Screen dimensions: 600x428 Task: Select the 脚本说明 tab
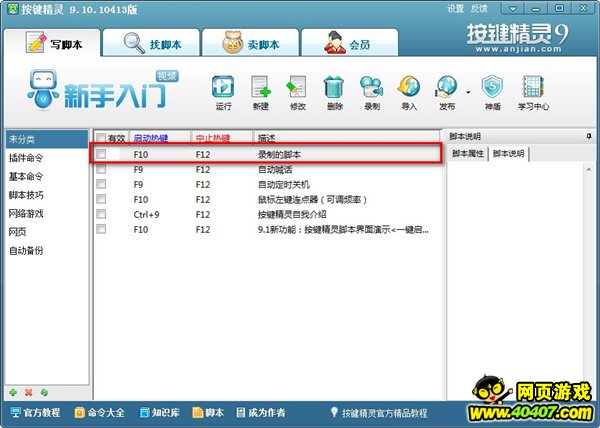coord(509,153)
